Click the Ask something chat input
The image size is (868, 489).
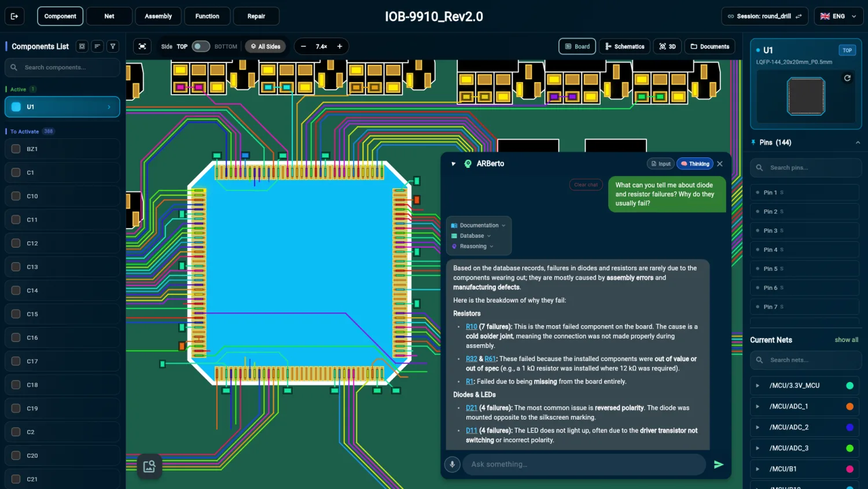point(584,464)
